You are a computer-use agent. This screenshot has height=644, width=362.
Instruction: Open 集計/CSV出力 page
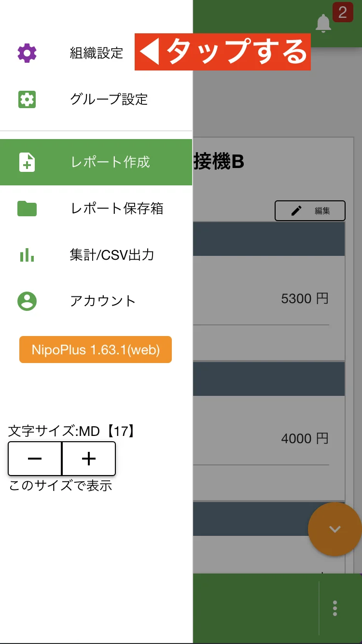pyautogui.click(x=112, y=255)
